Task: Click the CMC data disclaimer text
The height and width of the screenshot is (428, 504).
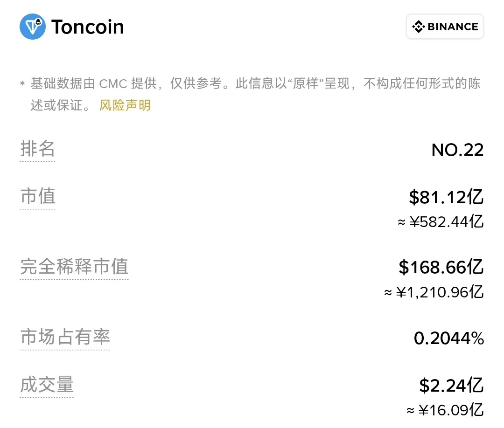Action: click(250, 94)
